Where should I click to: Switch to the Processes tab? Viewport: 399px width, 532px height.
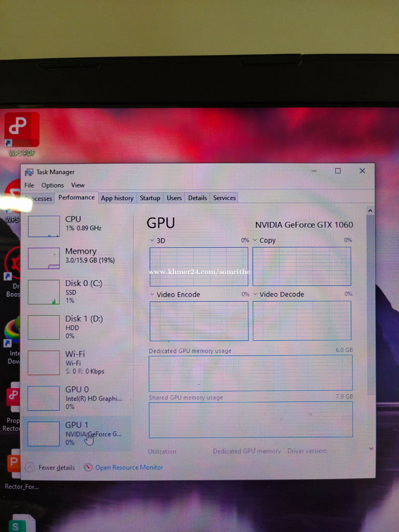pos(39,198)
